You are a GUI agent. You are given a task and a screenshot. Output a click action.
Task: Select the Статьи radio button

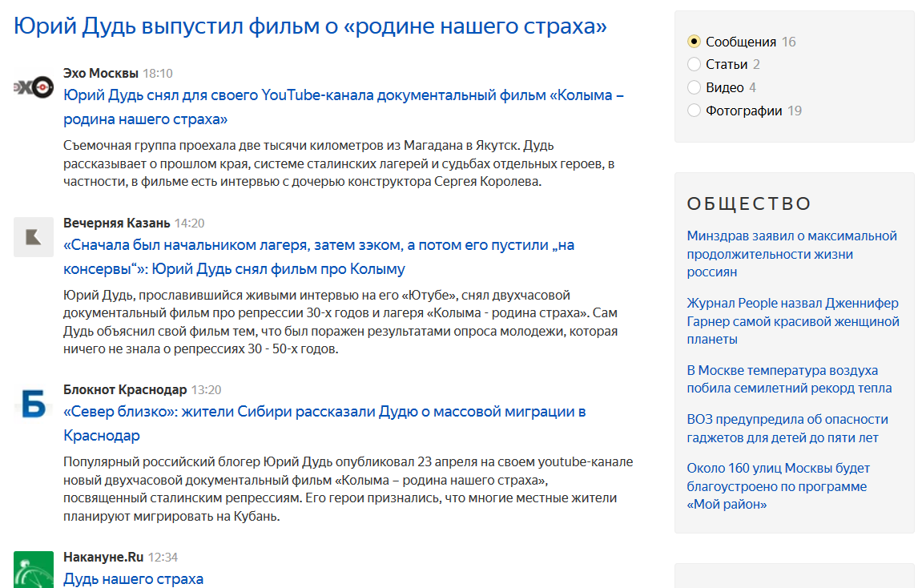[x=694, y=64]
